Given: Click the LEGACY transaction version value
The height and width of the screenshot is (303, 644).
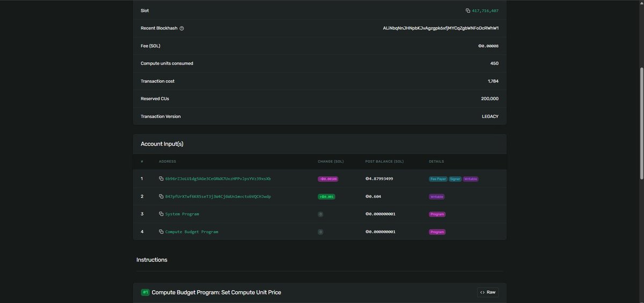Looking at the screenshot, I should click(490, 117).
